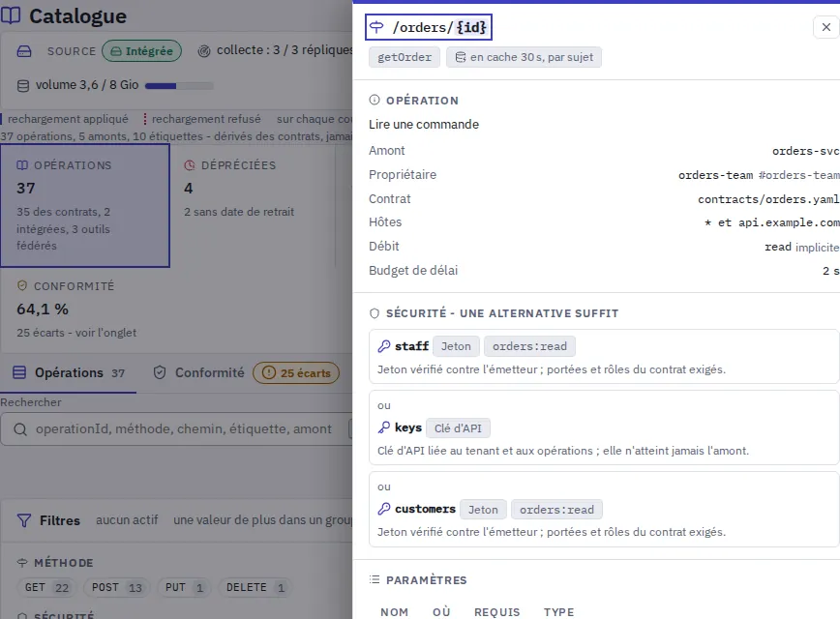
Task: Toggle the PUT 1 method filter
Action: point(184,587)
